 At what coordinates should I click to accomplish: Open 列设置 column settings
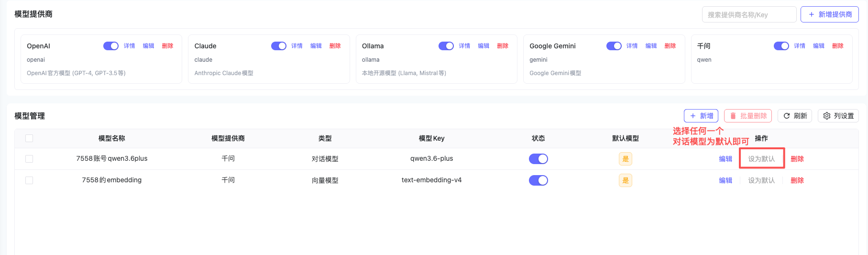coord(838,116)
